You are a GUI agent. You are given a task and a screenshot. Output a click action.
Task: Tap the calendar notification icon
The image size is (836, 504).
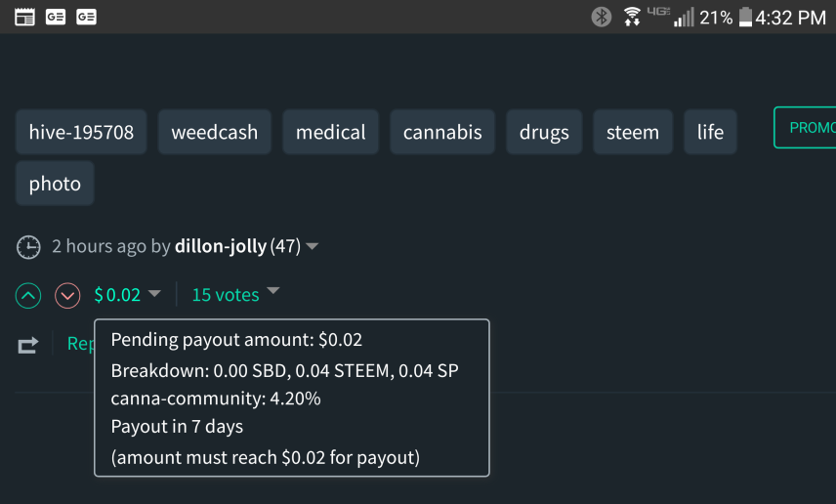click(x=25, y=17)
